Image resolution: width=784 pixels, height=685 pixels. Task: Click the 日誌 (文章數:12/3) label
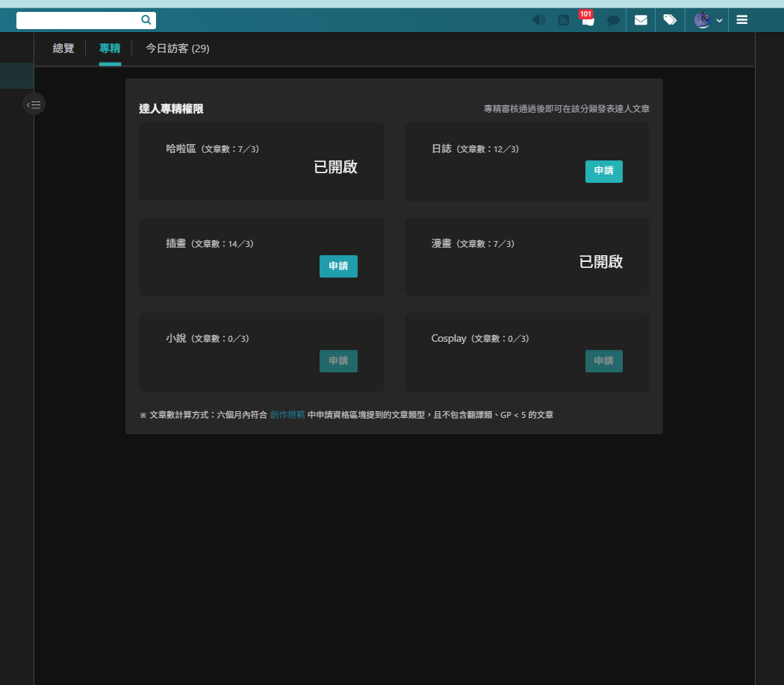click(x=476, y=149)
